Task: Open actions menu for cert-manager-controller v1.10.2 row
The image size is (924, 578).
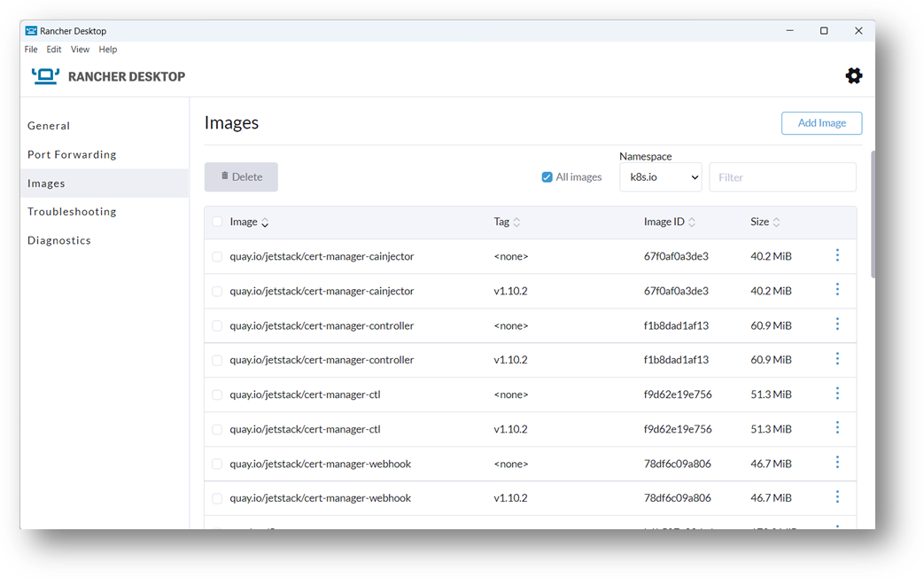Action: [x=837, y=359]
